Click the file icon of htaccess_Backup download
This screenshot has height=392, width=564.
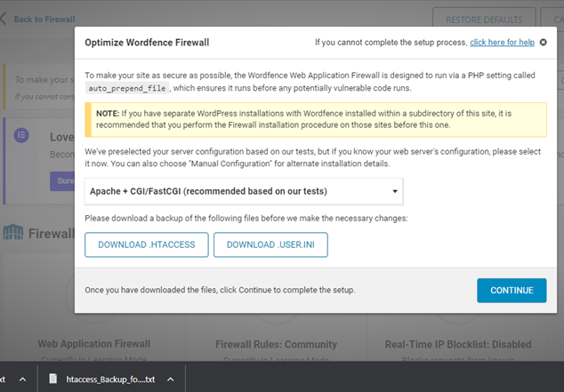[52, 379]
